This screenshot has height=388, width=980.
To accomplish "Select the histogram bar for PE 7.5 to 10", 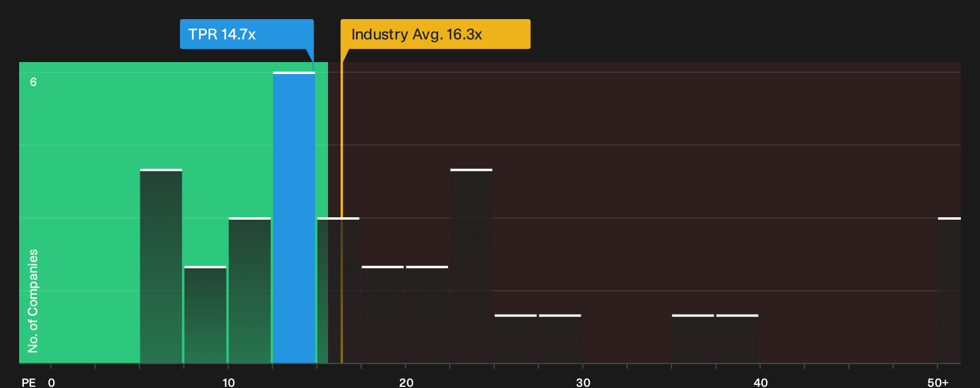I will click(206, 315).
